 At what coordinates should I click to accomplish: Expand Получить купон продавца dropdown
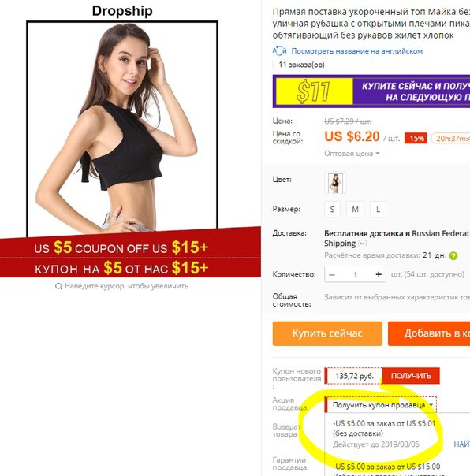click(x=382, y=405)
